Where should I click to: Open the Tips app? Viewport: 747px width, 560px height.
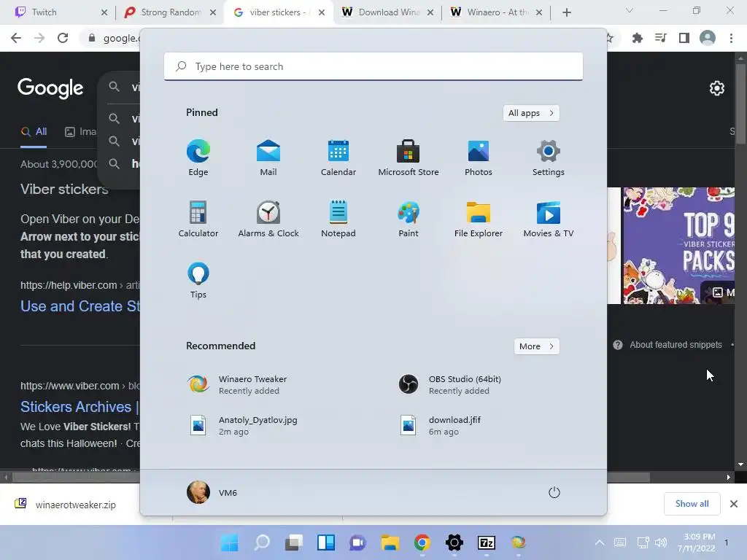click(x=198, y=281)
